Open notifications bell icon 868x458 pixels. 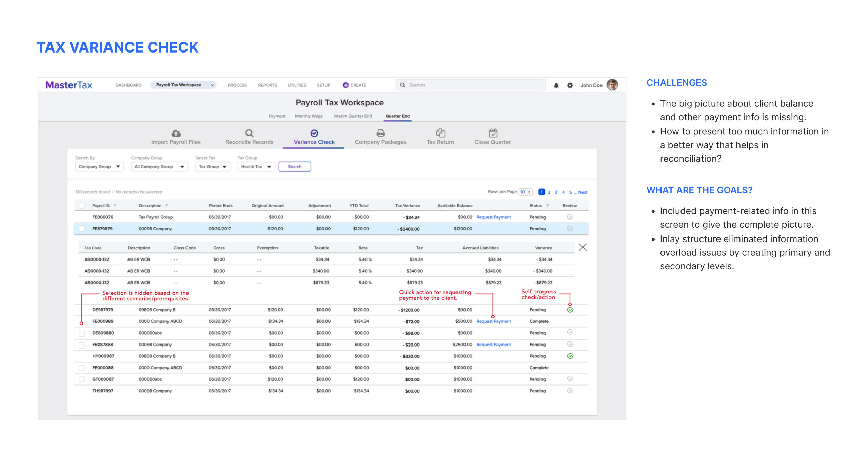[556, 85]
